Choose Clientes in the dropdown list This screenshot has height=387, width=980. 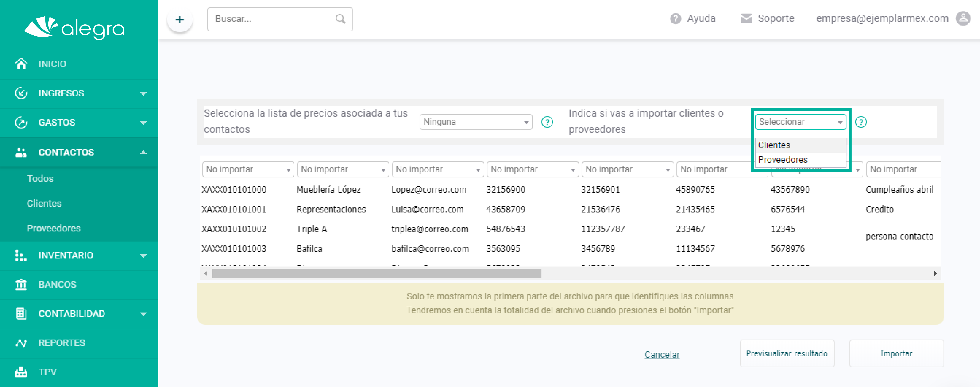pyautogui.click(x=800, y=145)
